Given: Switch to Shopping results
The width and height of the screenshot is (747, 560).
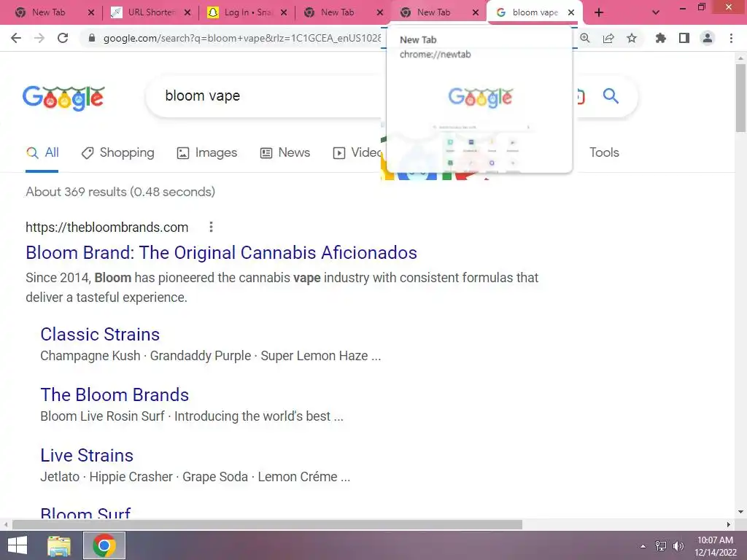Looking at the screenshot, I should [117, 152].
